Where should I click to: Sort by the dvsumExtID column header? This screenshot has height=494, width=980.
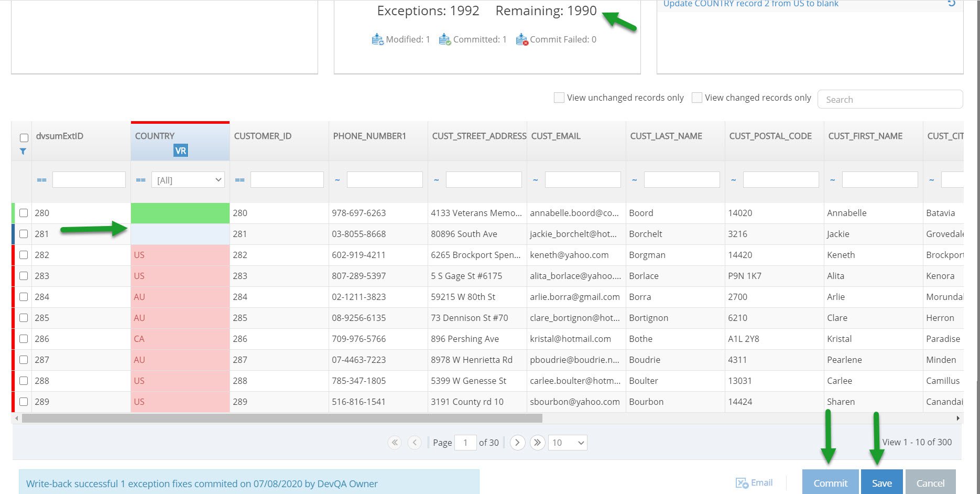coord(60,136)
